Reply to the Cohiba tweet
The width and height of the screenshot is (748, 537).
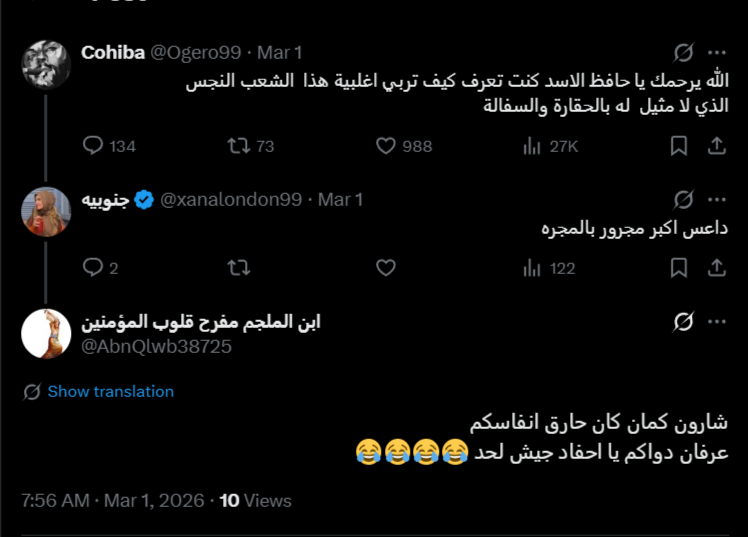[x=93, y=146]
